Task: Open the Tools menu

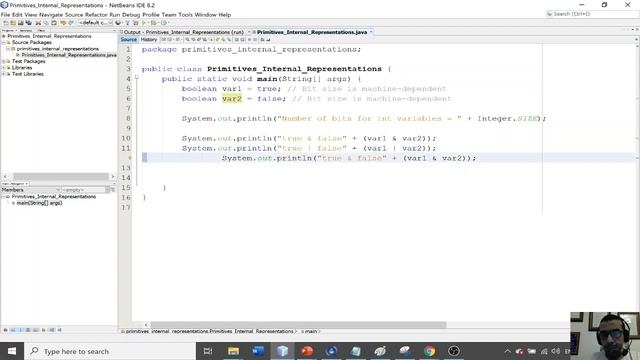Action: [185, 15]
